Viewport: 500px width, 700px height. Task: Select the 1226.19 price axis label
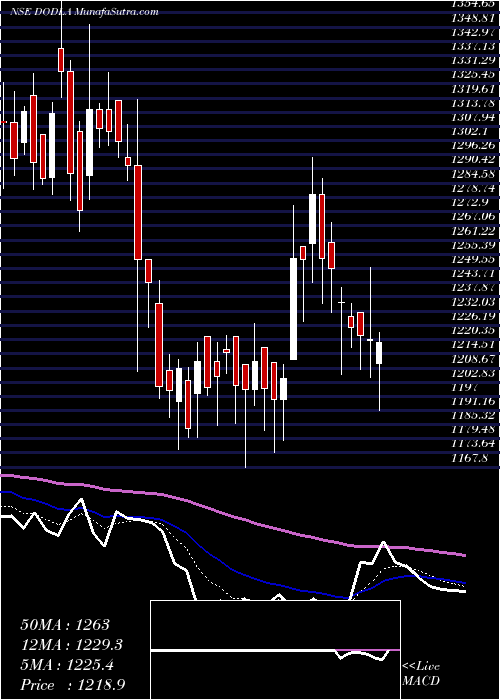(x=474, y=317)
